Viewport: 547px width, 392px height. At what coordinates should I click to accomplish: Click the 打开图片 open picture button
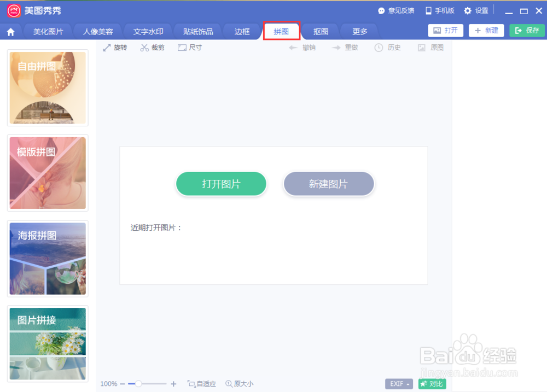pyautogui.click(x=221, y=184)
